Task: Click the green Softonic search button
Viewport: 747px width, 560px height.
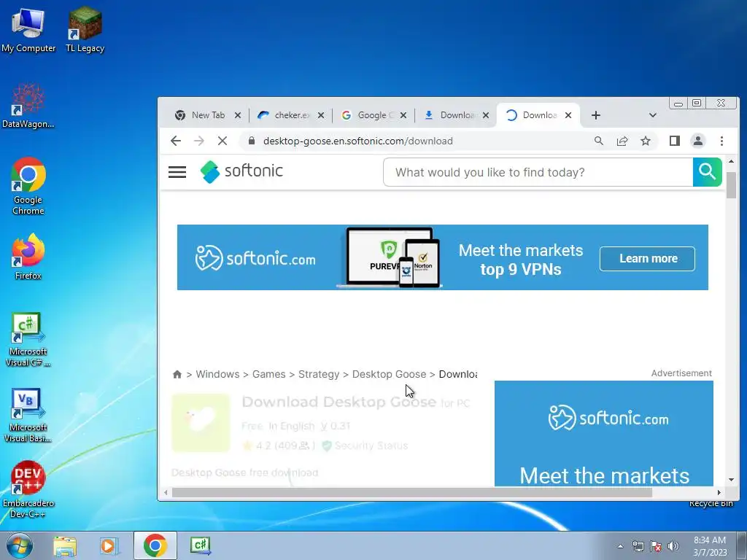Action: pos(708,172)
